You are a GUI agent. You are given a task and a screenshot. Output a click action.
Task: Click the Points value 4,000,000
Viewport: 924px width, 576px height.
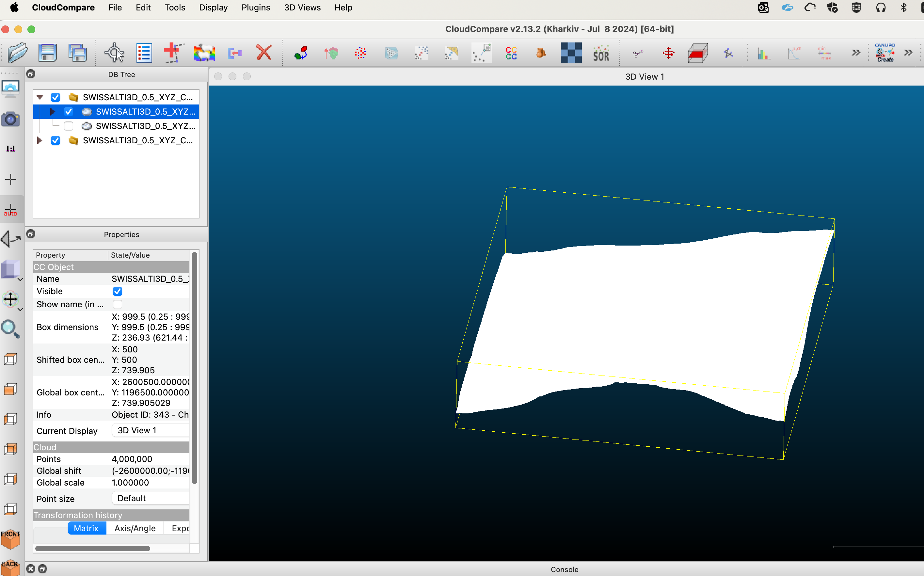132,459
